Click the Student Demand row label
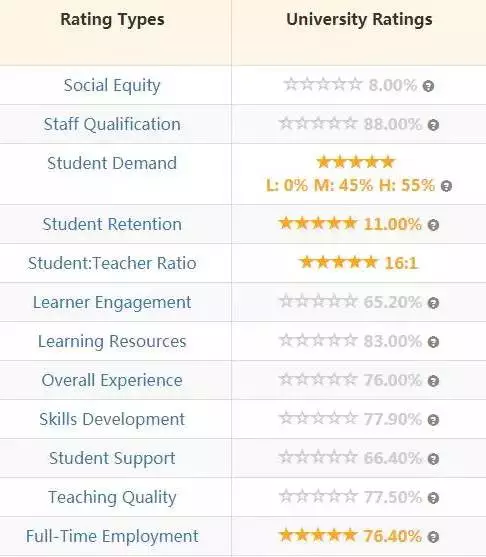Image resolution: width=486 pixels, height=557 pixels. pos(112,163)
